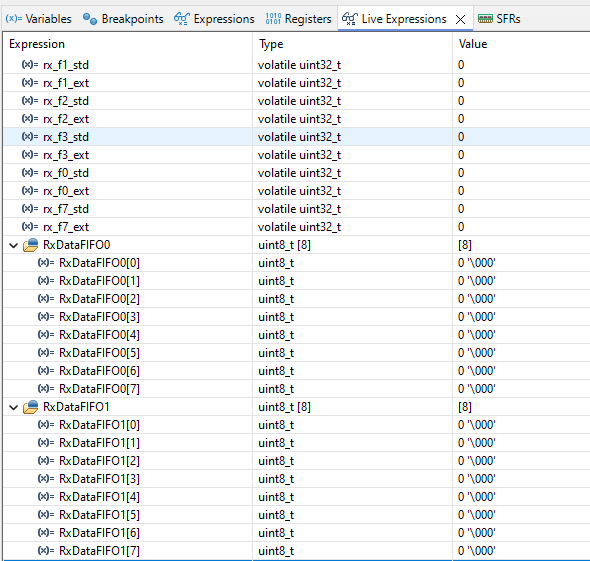Click the Type column header

271,44
